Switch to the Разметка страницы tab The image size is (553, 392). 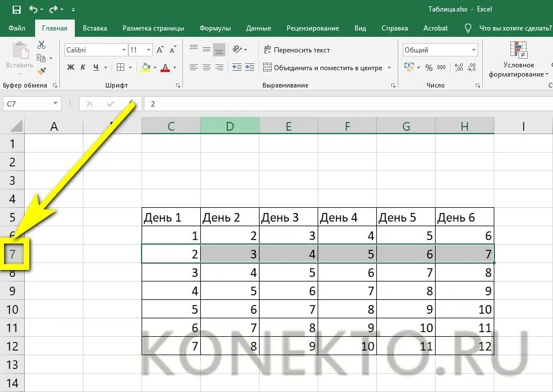153,28
